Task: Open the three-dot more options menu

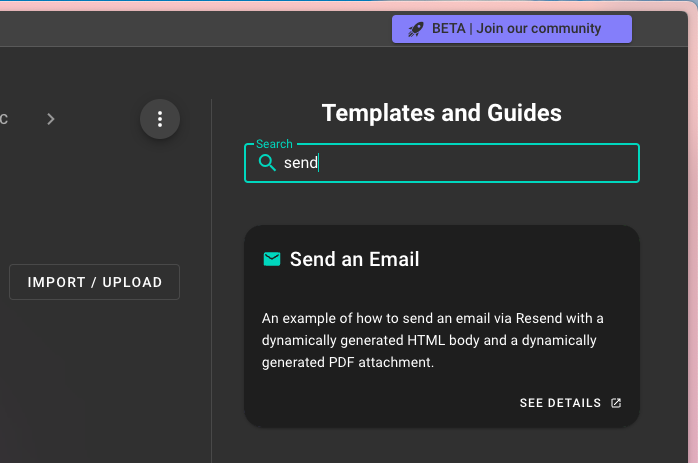Action: click(x=160, y=119)
